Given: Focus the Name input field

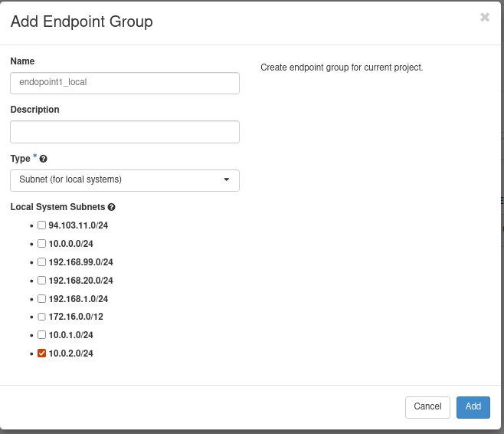Looking at the screenshot, I should coord(124,83).
